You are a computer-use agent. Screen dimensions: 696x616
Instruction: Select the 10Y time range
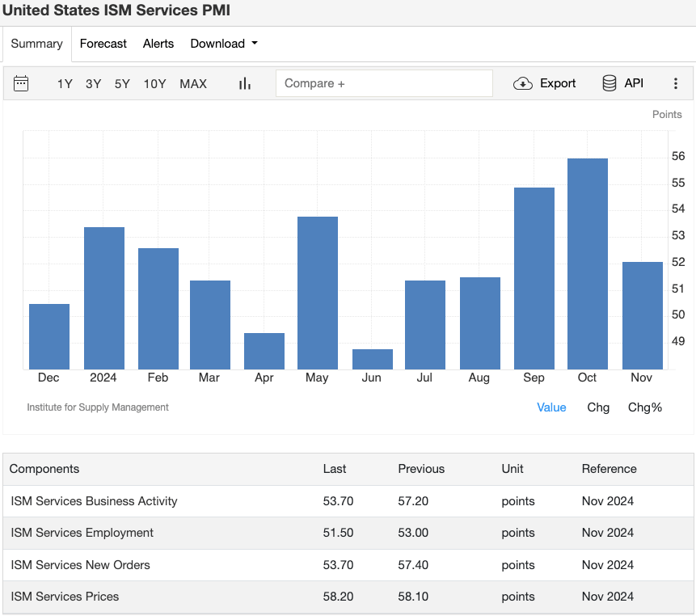pyautogui.click(x=154, y=83)
